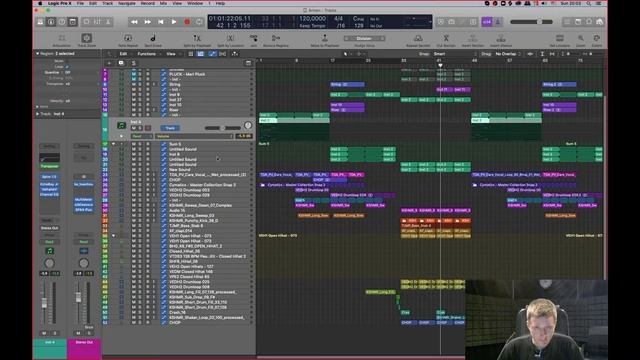
Task: Click Track automation button on Inst 4
Action: coord(170,128)
